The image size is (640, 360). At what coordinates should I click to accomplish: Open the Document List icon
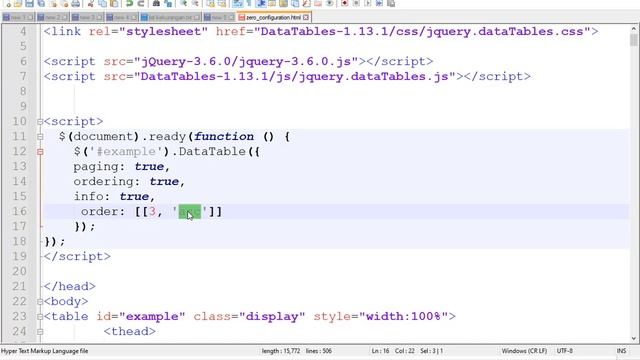[x=295, y=4]
